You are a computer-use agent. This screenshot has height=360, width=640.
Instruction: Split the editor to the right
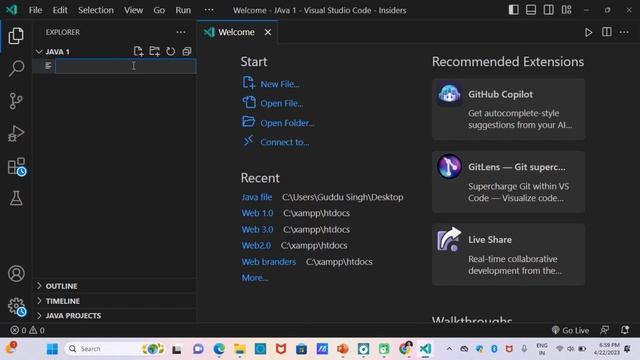click(x=607, y=32)
